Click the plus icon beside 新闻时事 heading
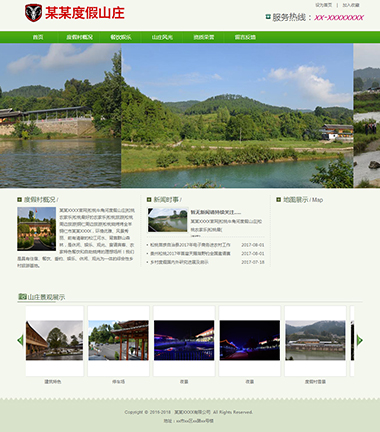The height and width of the screenshot is (432, 380). point(149,200)
